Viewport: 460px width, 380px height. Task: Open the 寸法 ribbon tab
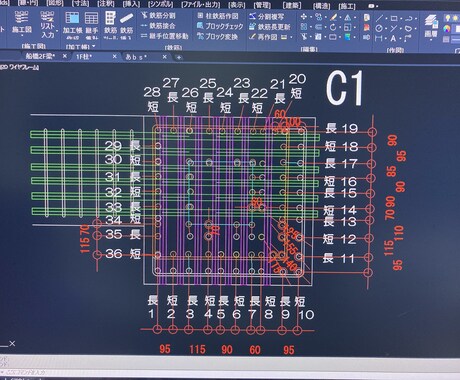tap(80, 3)
